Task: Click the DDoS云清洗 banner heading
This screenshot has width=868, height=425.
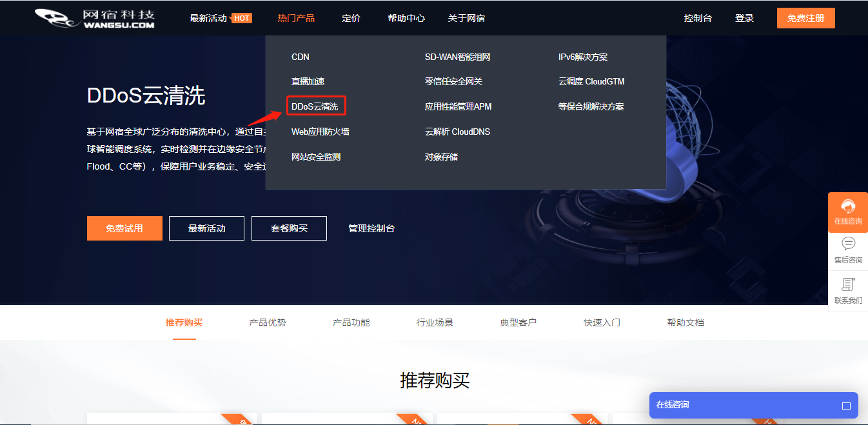Action: (146, 96)
